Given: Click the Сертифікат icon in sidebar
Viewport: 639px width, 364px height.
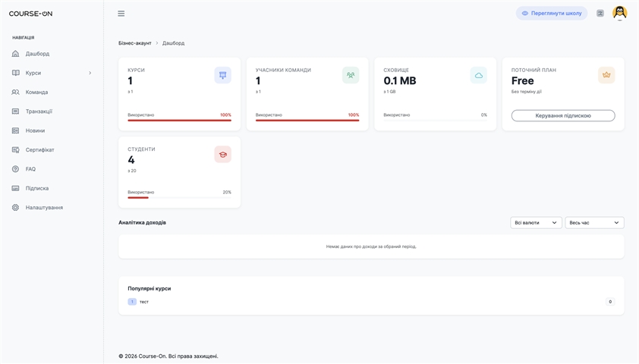Looking at the screenshot, I should tap(15, 150).
